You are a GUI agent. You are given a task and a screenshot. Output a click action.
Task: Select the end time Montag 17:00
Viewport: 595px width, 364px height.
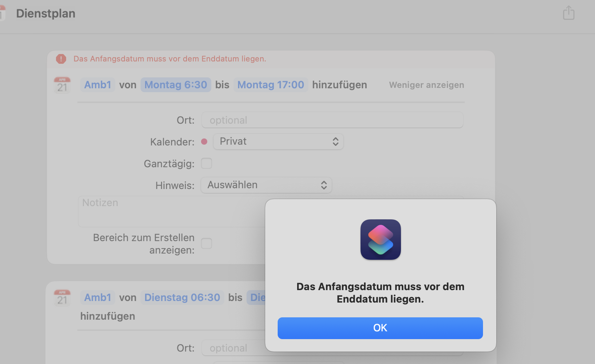tap(271, 85)
